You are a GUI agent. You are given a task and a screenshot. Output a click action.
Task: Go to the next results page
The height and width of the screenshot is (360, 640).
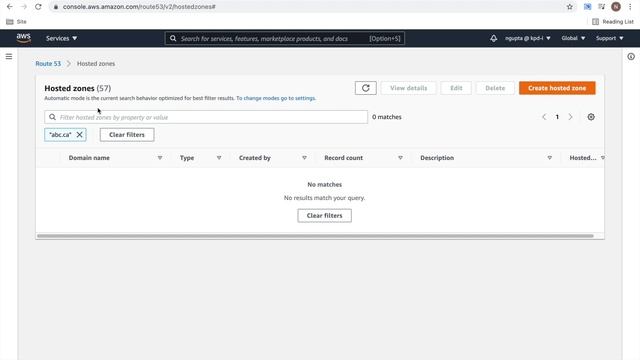click(570, 117)
